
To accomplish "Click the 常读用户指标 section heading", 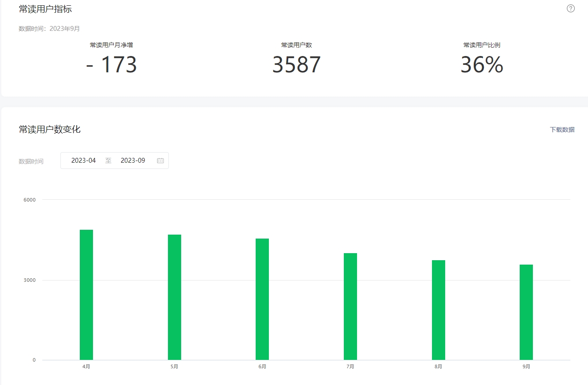I will click(45, 9).
